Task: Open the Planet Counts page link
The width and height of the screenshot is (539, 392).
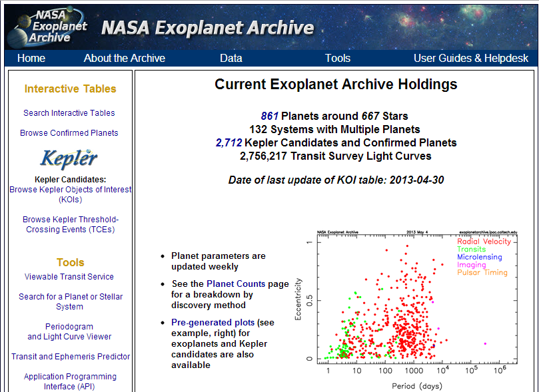Action: [236, 284]
